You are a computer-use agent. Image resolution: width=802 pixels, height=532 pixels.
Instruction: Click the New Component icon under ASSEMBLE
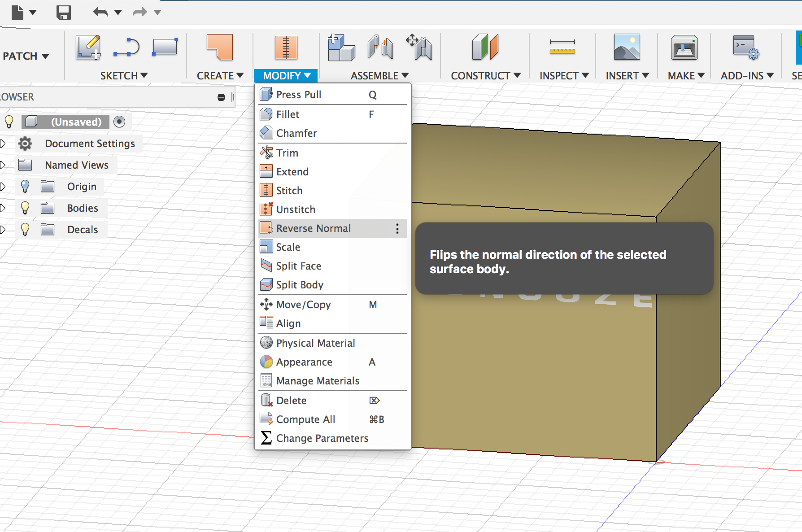341,47
